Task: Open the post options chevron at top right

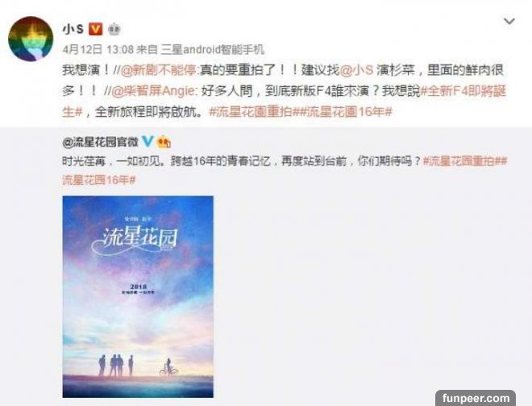Action: point(509,21)
